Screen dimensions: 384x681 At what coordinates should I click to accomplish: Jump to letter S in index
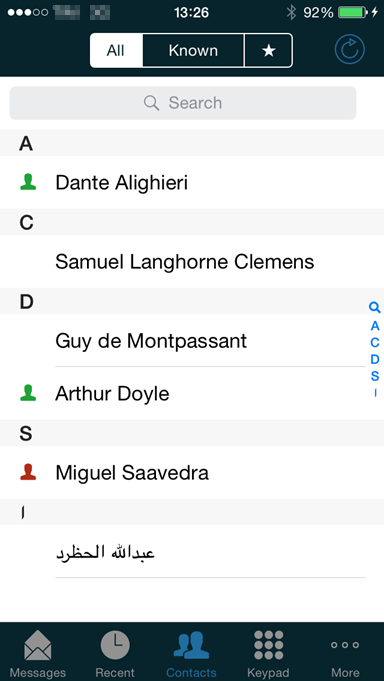pos(374,376)
